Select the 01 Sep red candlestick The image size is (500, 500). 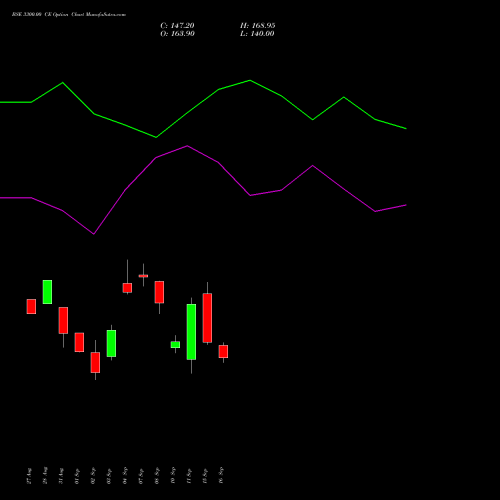click(79, 342)
